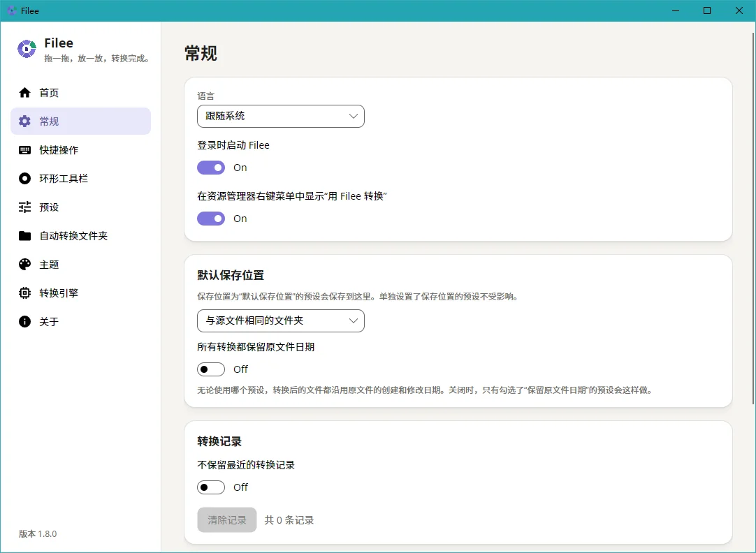
Task: Click the gear icon beside 常规
Action: tap(24, 121)
